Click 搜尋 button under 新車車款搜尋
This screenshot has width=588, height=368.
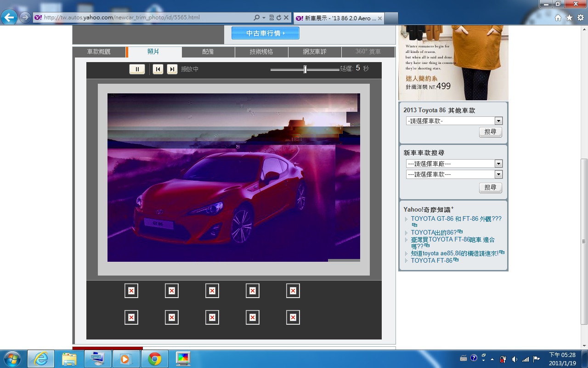point(490,188)
